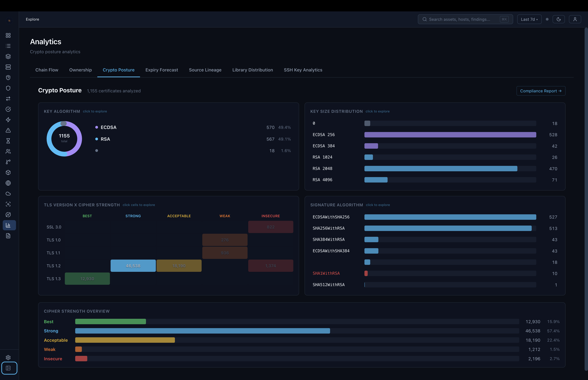The width and height of the screenshot is (588, 380).
Task: Click ECDSAWithSHA256 signature bar
Action: coord(450,217)
